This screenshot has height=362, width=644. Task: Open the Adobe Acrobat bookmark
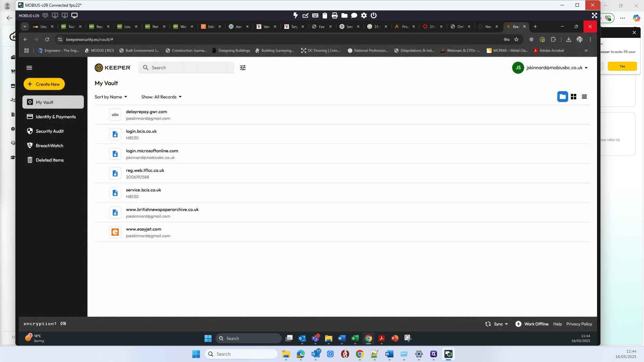pos(549,51)
